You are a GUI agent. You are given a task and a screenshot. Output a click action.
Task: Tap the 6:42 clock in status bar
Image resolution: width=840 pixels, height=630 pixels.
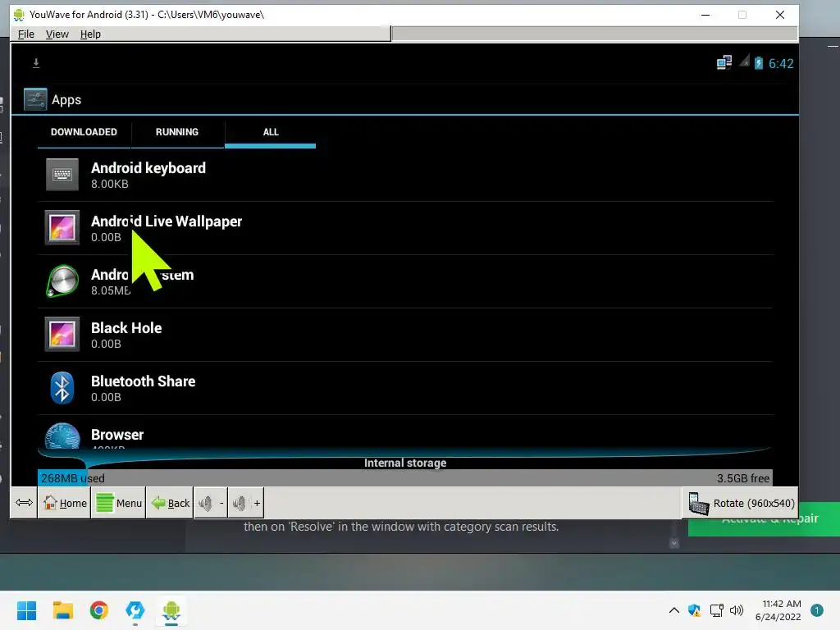pyautogui.click(x=781, y=64)
